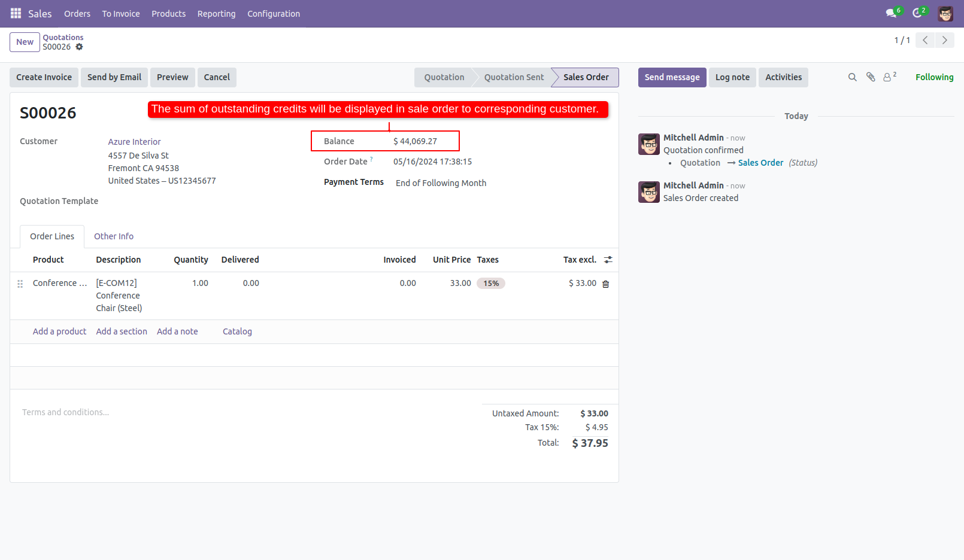Open the Discuss messages icon showing 6

pos(891,13)
